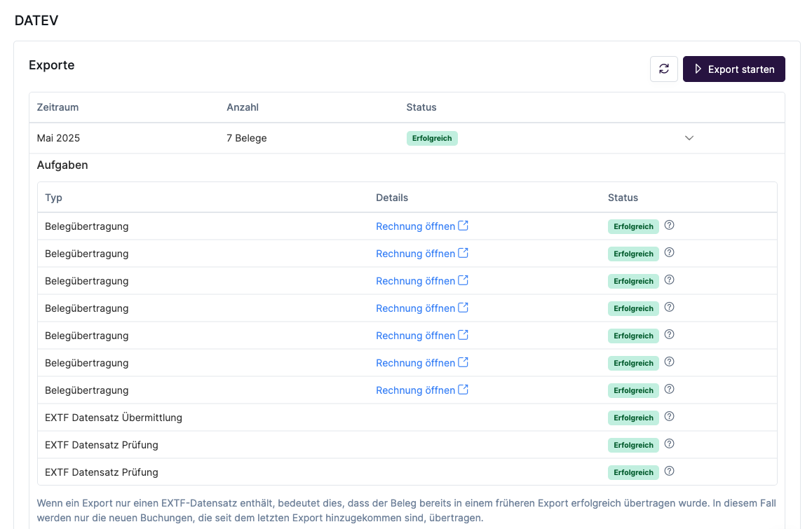Show status help for seventh Belegübertragung row
812x529 pixels.
[669, 390]
